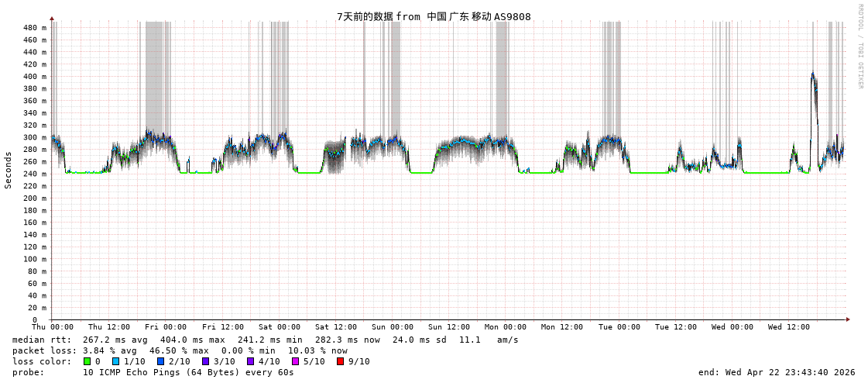Click the "Tue 00:00" time axis label
Image resolution: width=868 pixels, height=383 pixels.
click(620, 327)
